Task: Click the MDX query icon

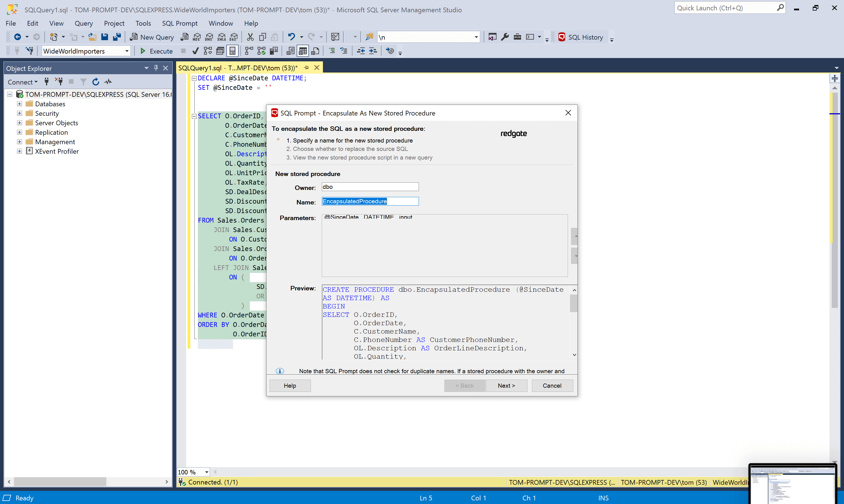Action: (x=197, y=37)
